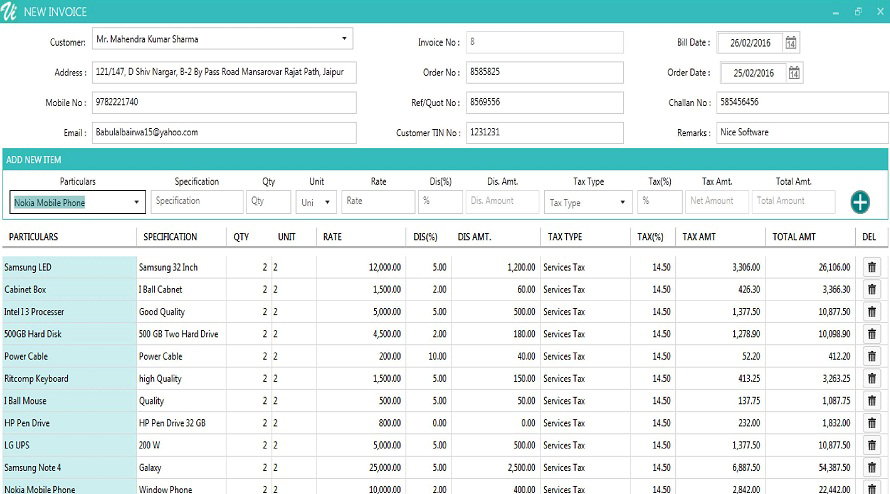890x494 pixels.
Task: Remove the Power Cable row via trash icon
Action: click(x=871, y=356)
